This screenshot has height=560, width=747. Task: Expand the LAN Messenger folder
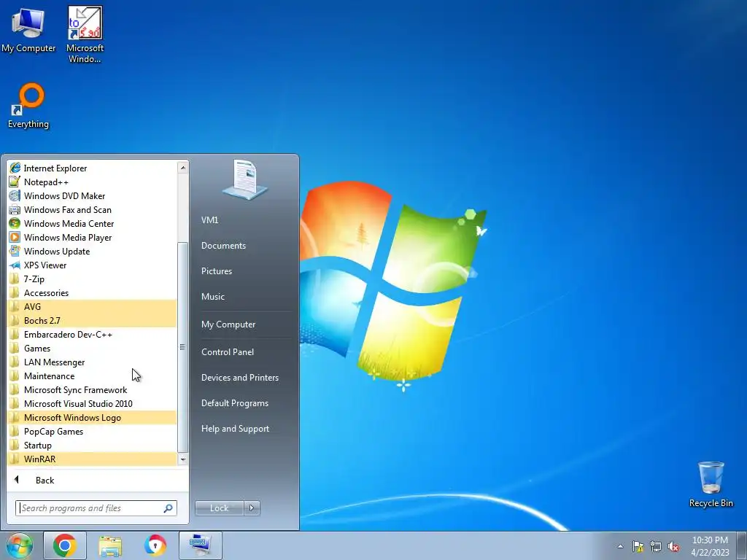[92, 362]
